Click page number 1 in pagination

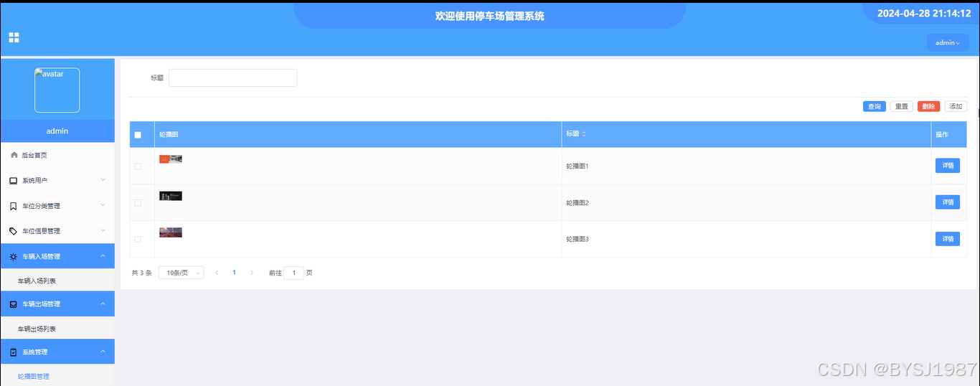point(234,273)
